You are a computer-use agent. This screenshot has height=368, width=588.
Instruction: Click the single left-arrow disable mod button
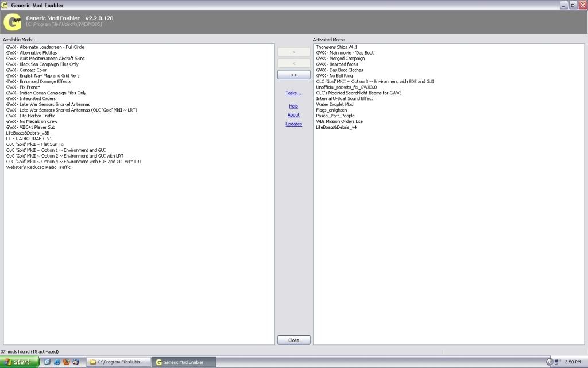[x=293, y=63]
